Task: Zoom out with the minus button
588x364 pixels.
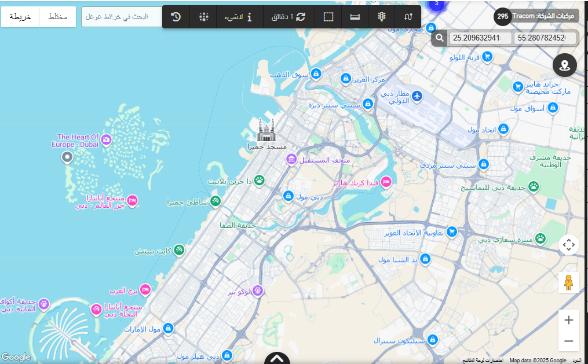Action: pos(568,341)
